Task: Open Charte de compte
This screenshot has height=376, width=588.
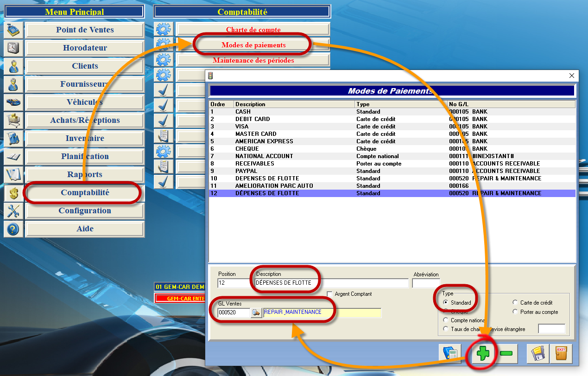Action: (253, 30)
